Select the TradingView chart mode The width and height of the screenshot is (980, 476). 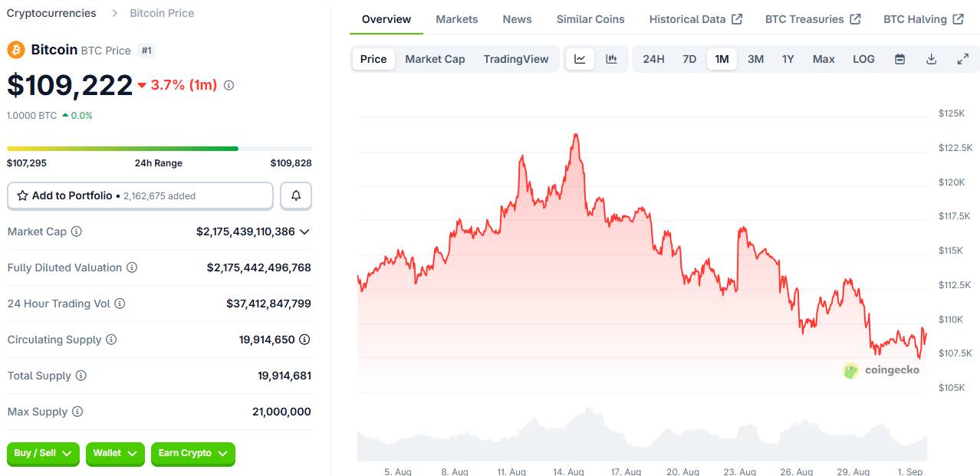tap(516, 59)
